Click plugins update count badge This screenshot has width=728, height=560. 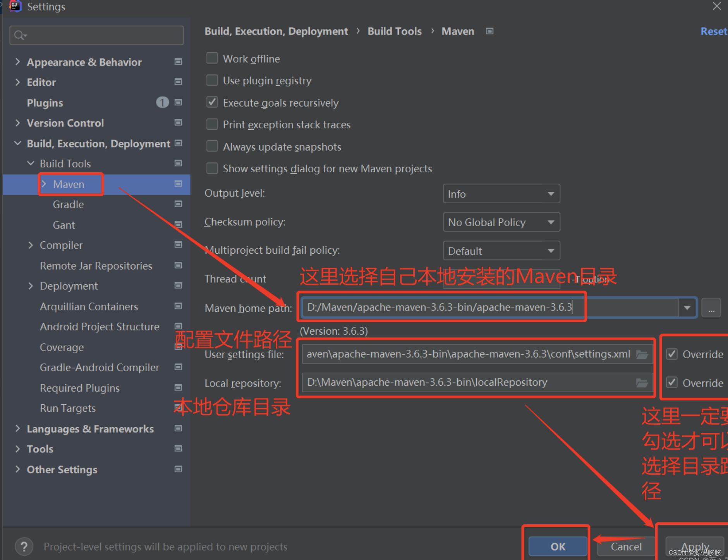coord(162,102)
